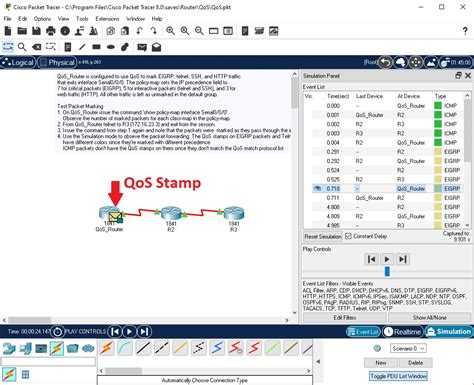Image resolution: width=474 pixels, height=385 pixels.
Task: Click Show All/None button
Action: point(430,318)
